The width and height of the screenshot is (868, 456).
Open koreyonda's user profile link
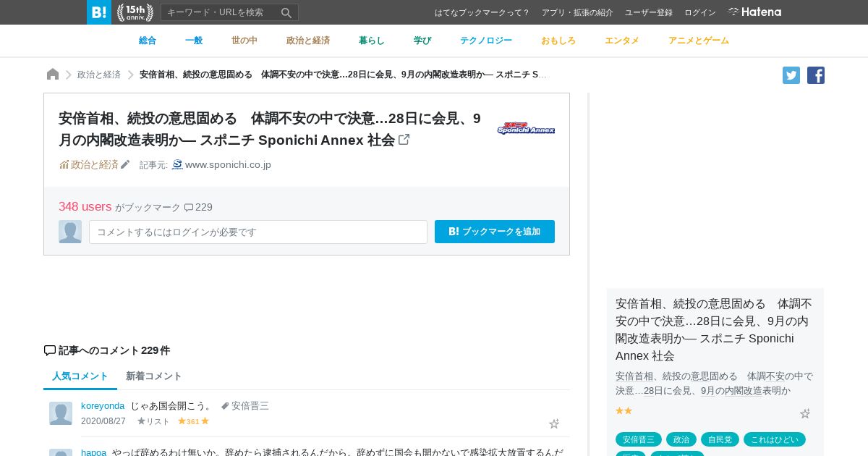click(103, 405)
